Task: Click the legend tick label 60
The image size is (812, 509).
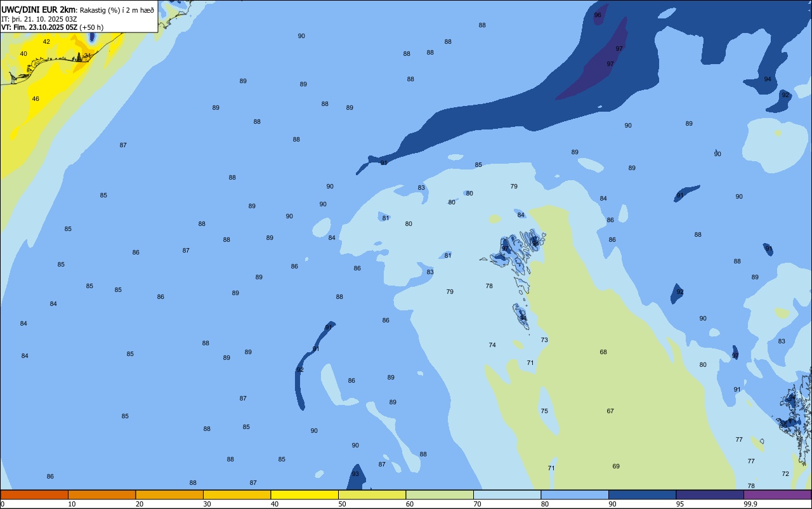Action: 410,504
